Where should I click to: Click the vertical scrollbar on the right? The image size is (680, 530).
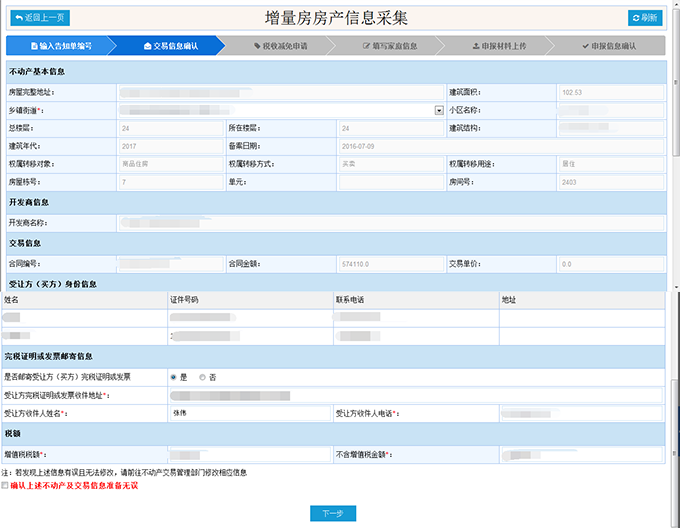(674, 250)
